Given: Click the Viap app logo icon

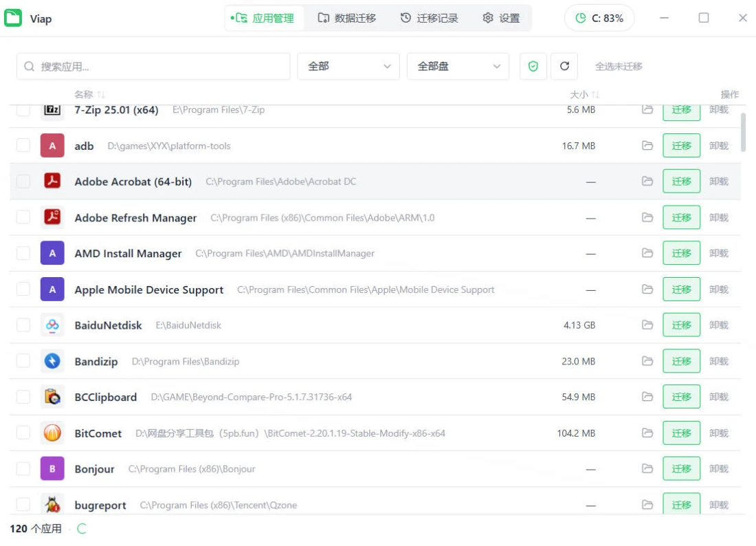Looking at the screenshot, I should pyautogui.click(x=13, y=18).
